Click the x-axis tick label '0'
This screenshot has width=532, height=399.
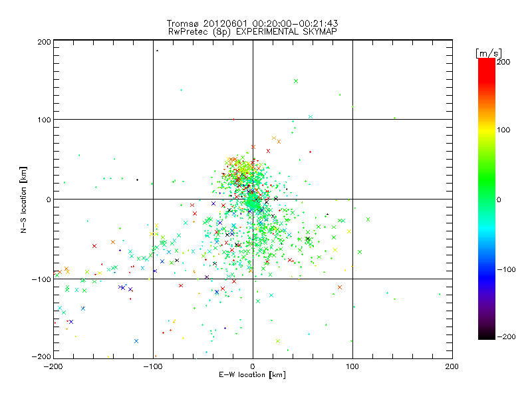(x=253, y=366)
